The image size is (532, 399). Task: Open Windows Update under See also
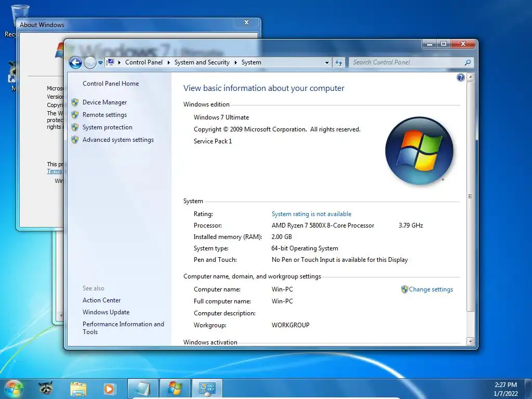pos(106,312)
